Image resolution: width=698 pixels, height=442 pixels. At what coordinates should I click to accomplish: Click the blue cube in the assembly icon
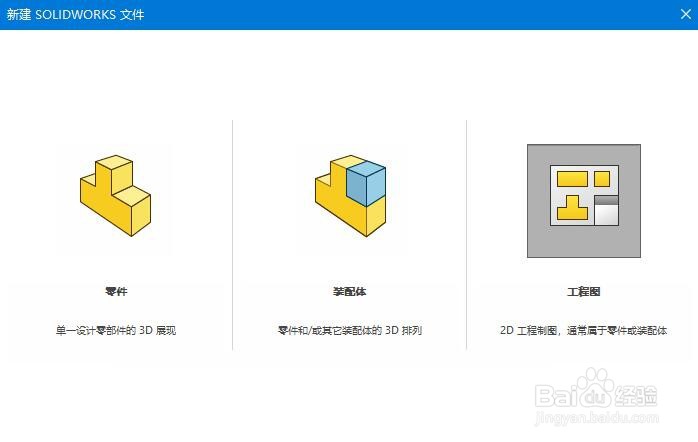tap(366, 183)
